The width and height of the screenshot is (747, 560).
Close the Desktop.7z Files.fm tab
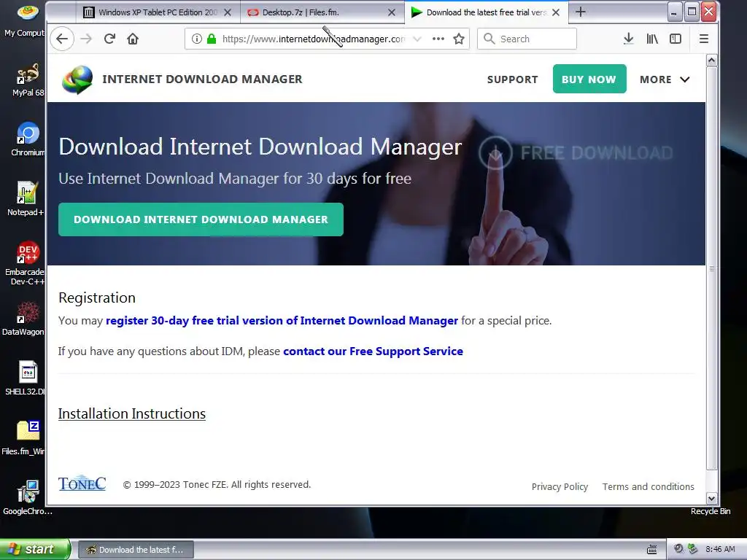coord(392,12)
